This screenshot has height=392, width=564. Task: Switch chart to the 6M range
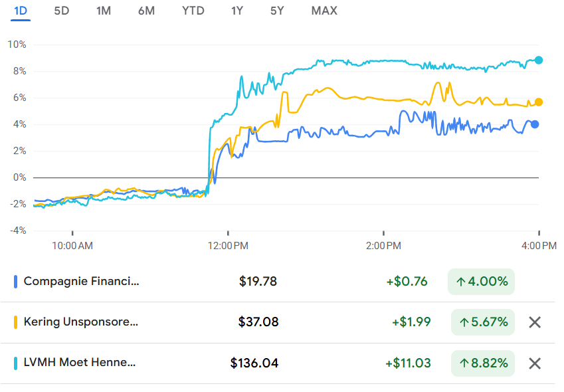click(x=146, y=11)
